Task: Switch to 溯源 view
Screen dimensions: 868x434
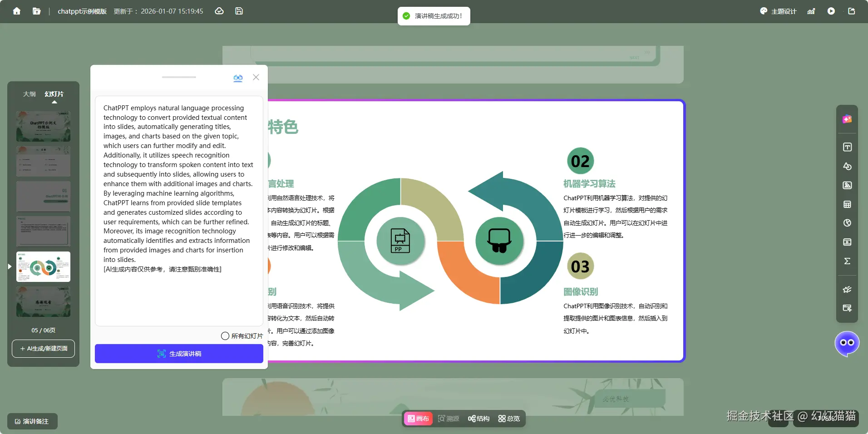Action: tap(449, 419)
